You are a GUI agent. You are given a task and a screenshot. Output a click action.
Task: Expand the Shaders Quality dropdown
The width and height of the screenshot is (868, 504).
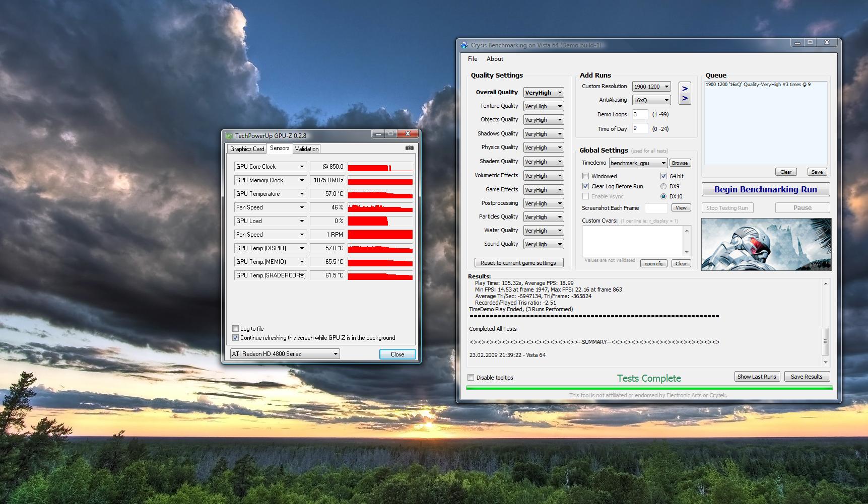(544, 162)
